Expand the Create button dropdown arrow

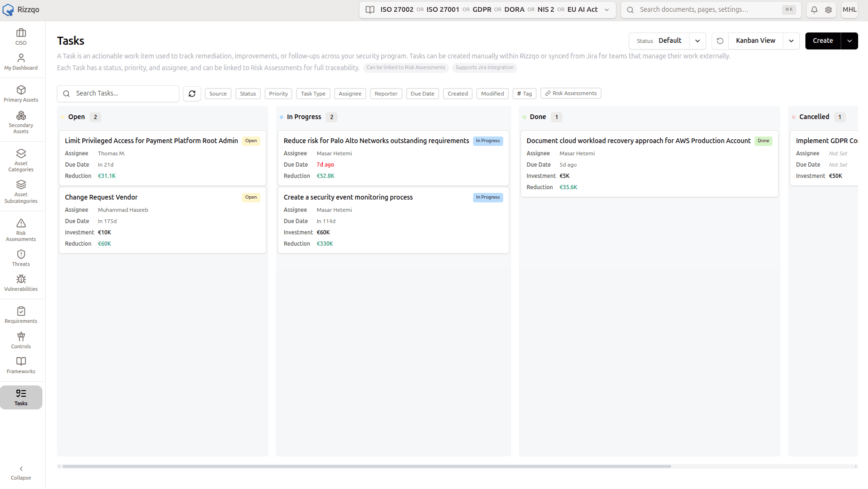pyautogui.click(x=850, y=41)
